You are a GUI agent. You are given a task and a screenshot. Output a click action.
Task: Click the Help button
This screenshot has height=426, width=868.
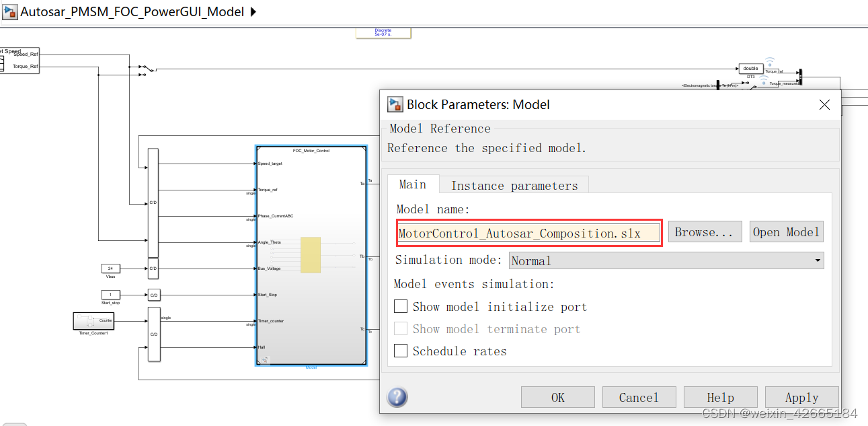point(720,397)
